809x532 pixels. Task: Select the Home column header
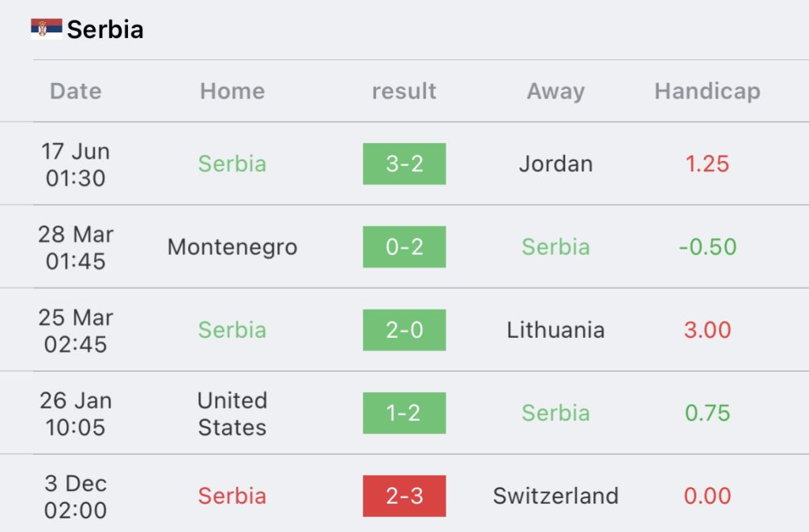point(232,92)
